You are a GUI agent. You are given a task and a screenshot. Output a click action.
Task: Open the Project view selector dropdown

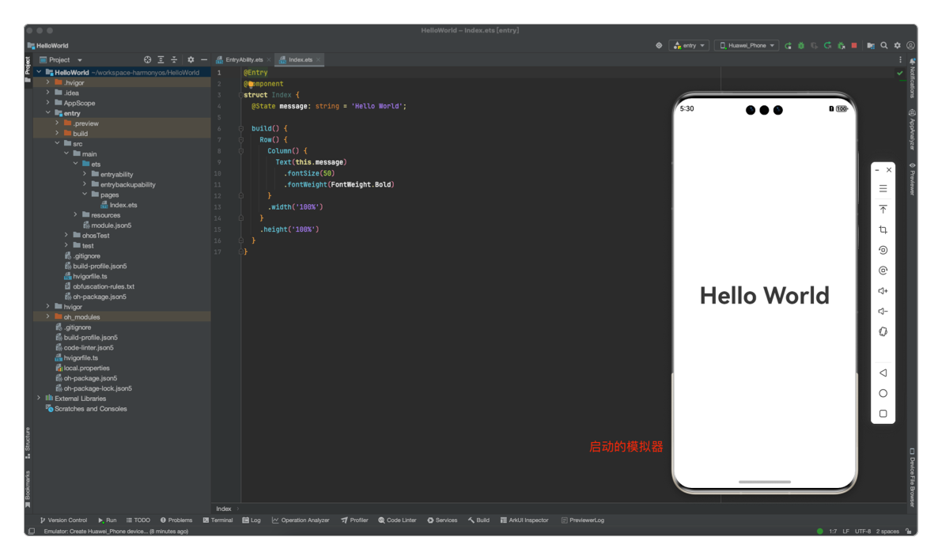[61, 60]
